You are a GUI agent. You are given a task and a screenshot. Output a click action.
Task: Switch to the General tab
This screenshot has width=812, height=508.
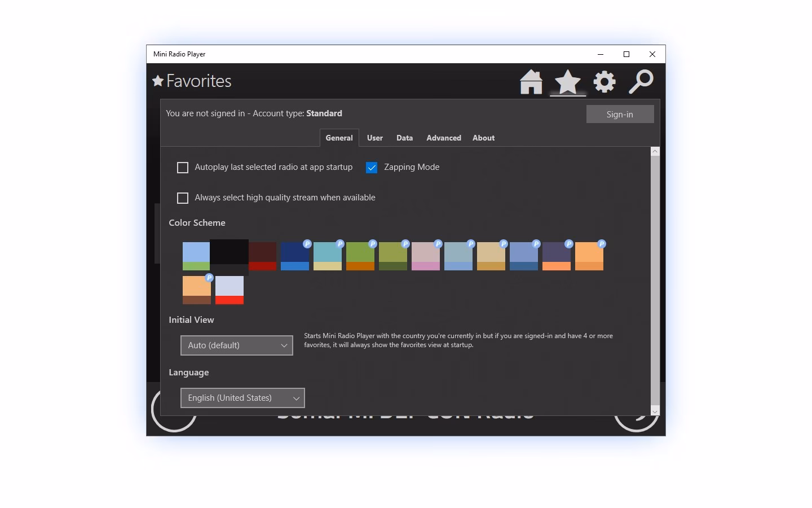coord(339,138)
